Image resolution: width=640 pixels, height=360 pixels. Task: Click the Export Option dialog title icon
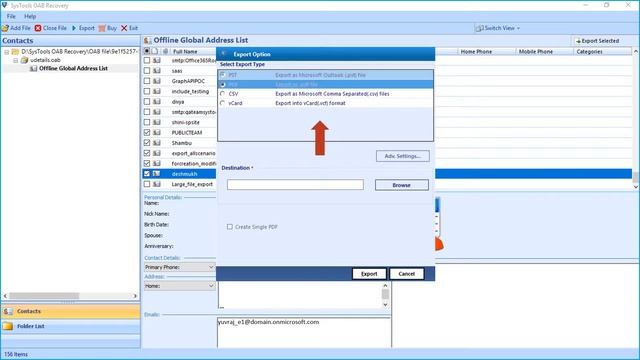[x=224, y=54]
